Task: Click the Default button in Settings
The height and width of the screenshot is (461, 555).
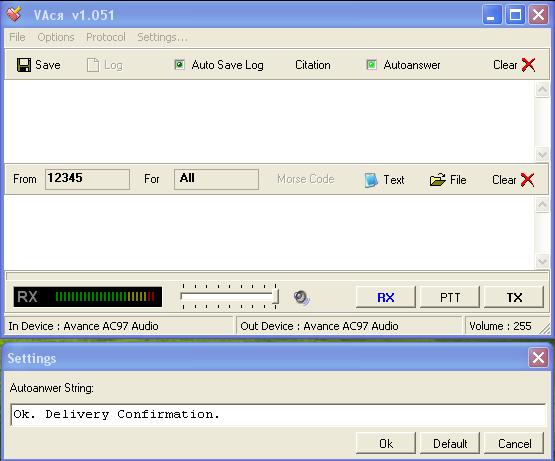Action: 450,443
